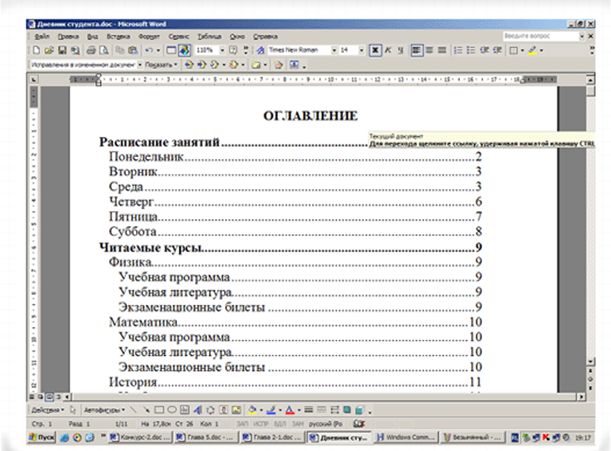Open the Сервис menu
Image resolution: width=611 pixels, height=451 pixels.
tap(178, 36)
